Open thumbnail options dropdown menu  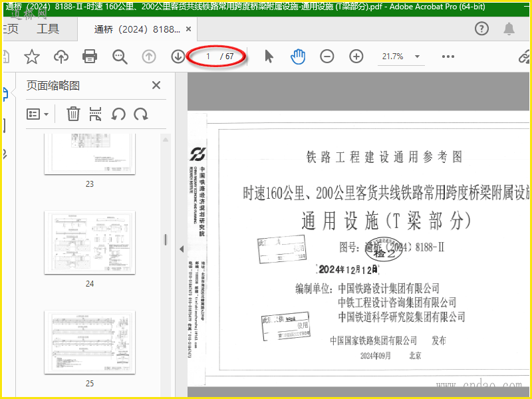[x=38, y=114]
